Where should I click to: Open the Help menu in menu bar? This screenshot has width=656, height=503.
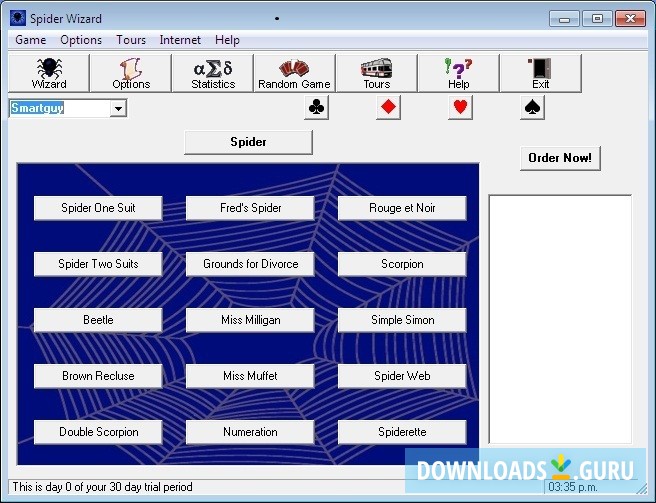pyautogui.click(x=227, y=40)
